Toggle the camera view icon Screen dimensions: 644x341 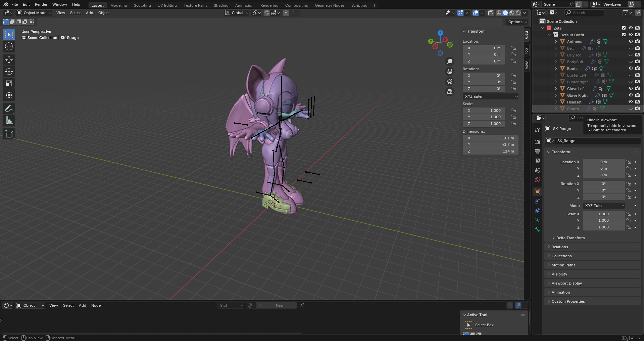coord(450,82)
